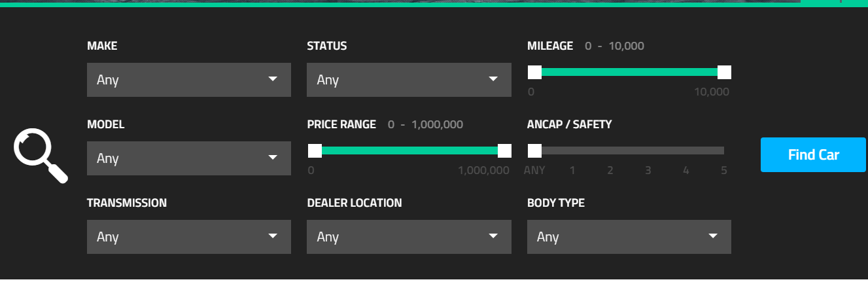
Task: Open the Transmission dropdown
Action: coord(189,237)
